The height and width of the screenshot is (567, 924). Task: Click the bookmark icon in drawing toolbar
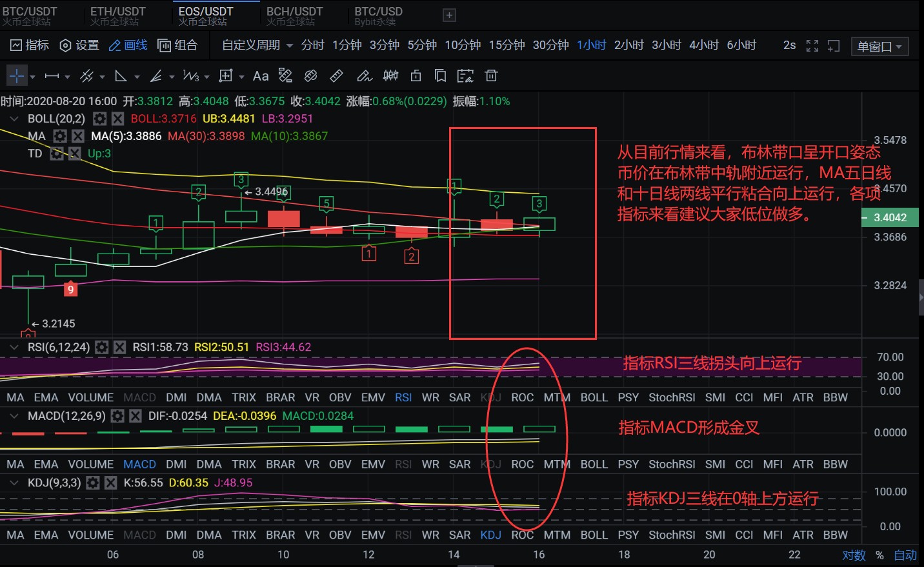[441, 76]
